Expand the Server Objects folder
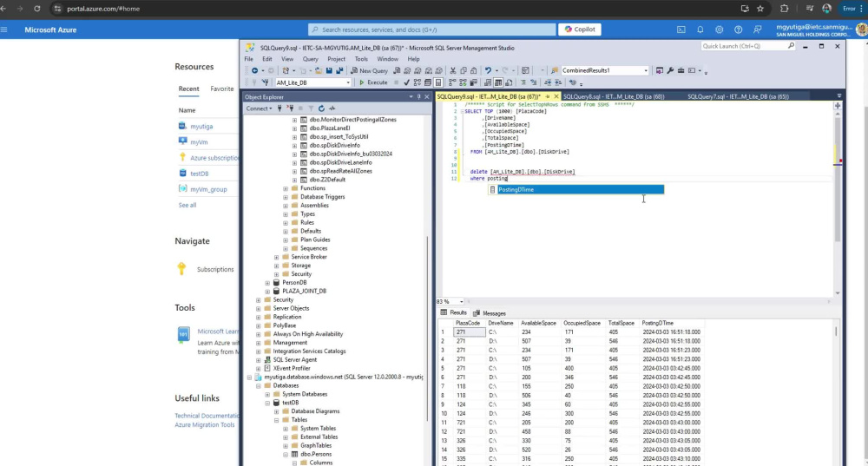 tap(259, 308)
